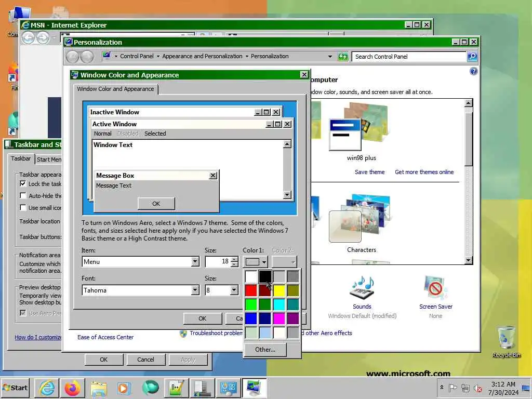Open Ease of Access Center link

[105, 337]
